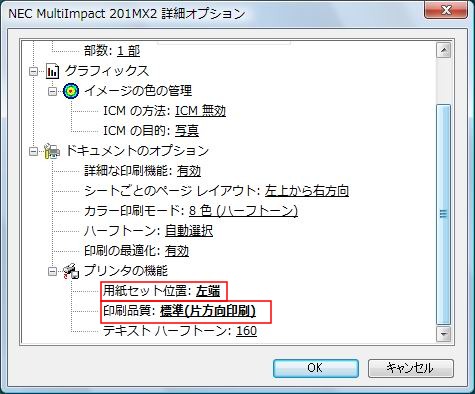This screenshot has width=475, height=394.
Task: Click the グラフィックス chart icon
Action: tap(53, 71)
